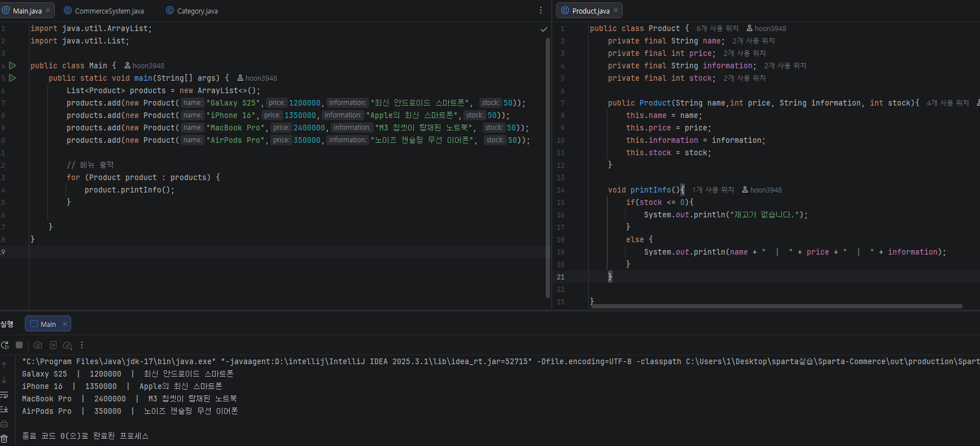
Task: Click product.printInfo() call in Main.java
Action: (129, 190)
